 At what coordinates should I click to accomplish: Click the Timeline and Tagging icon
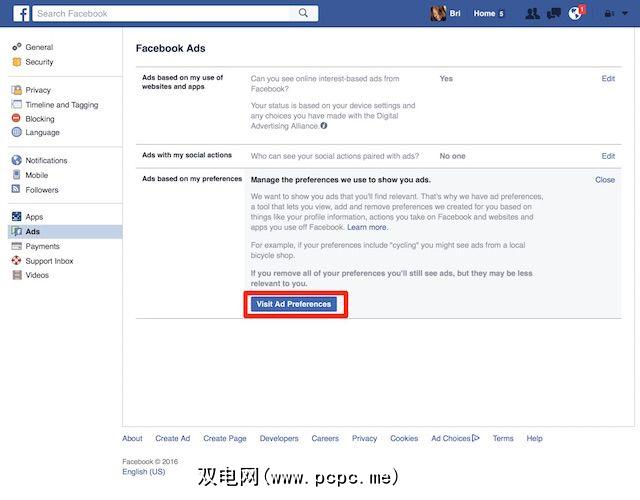coord(17,104)
